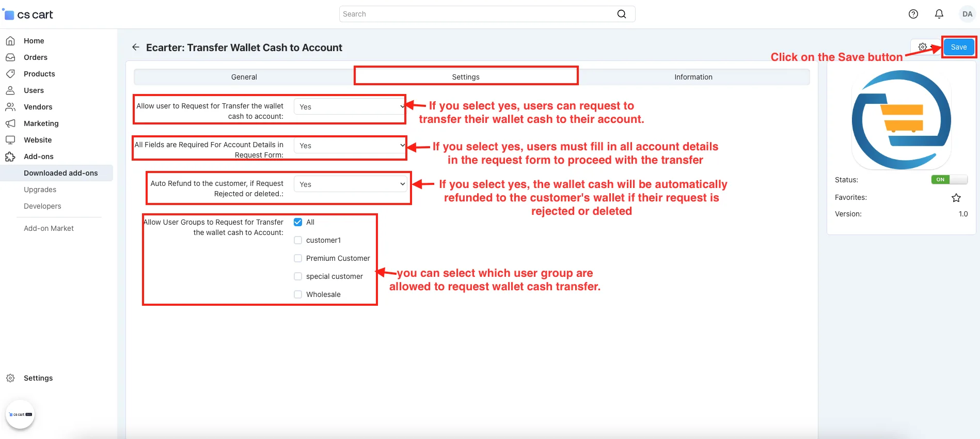Open the All Fields are Required dropdown
Screen dimensions: 980x439
click(350, 146)
